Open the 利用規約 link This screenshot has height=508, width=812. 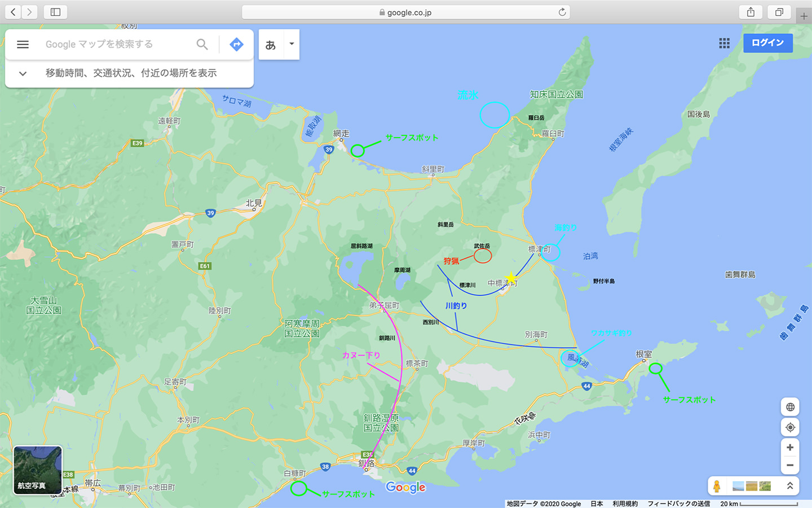point(625,503)
